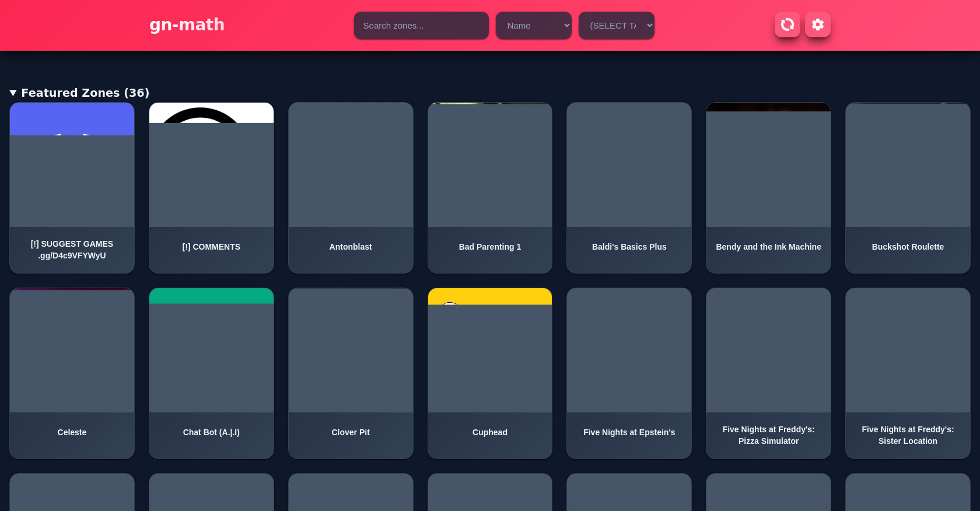Open the Cuphead game card
980x511 pixels.
click(x=490, y=373)
